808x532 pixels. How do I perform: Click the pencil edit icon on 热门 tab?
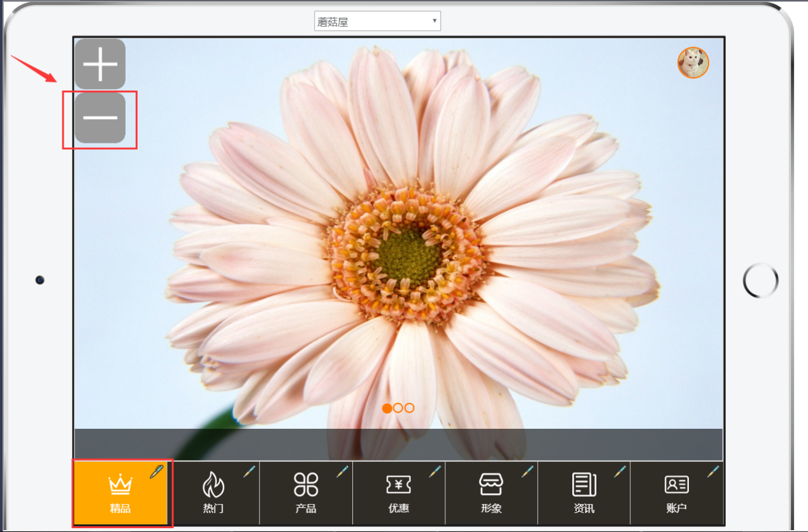[249, 471]
